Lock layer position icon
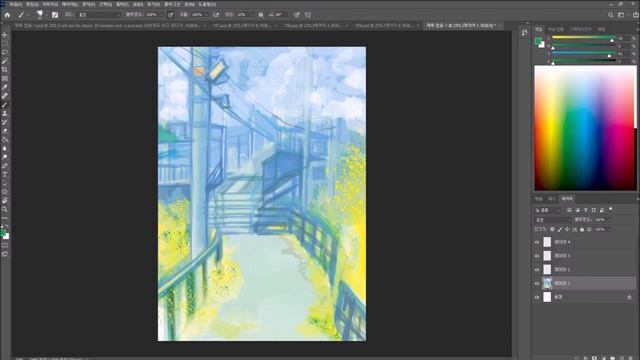 (567, 229)
